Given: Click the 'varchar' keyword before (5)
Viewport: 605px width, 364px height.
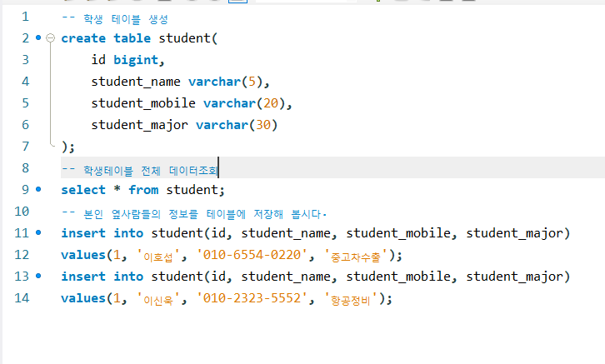Looking at the screenshot, I should point(214,82).
